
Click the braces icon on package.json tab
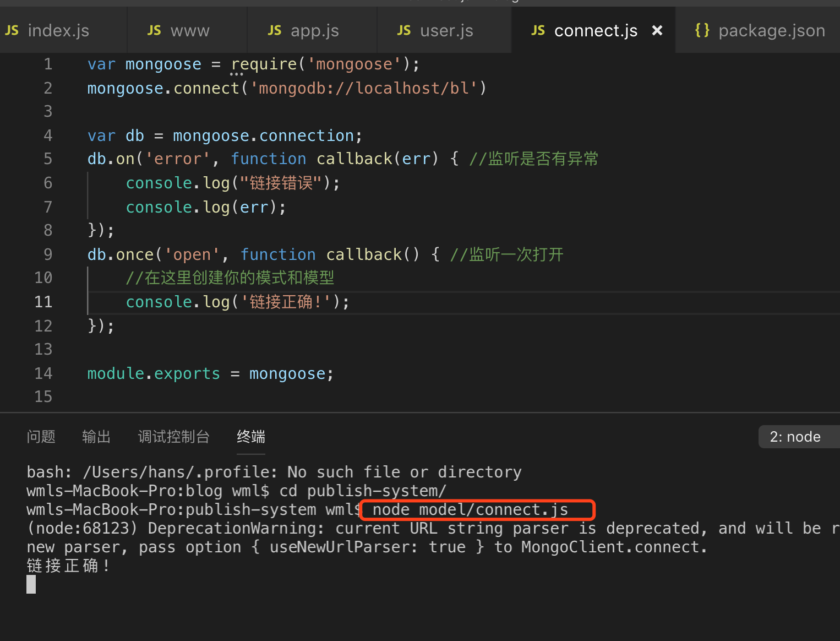pos(702,30)
